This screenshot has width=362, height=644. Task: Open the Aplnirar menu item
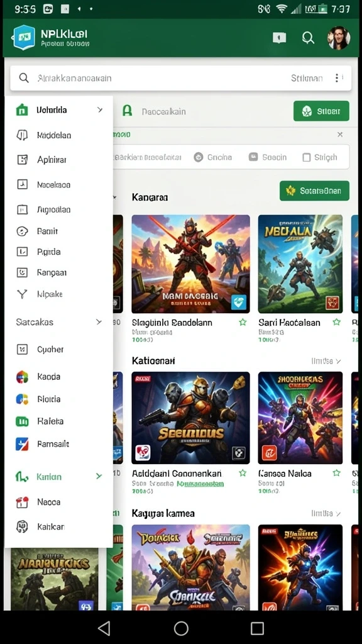tap(58, 160)
